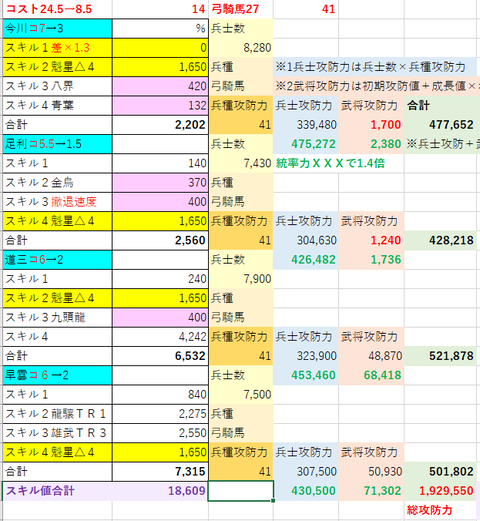The image size is (480, 521).
Task: Select the 早雲コ6→2 cyan cell
Action: coord(57,375)
